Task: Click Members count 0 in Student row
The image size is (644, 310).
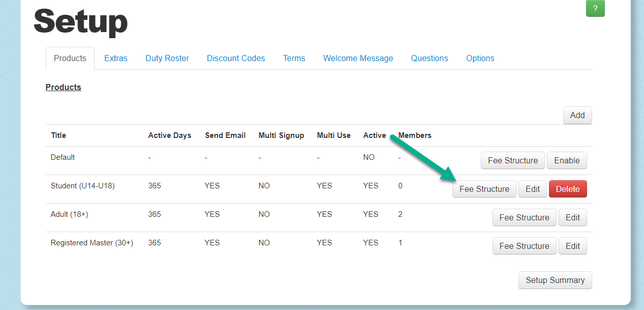Action: 401,186
